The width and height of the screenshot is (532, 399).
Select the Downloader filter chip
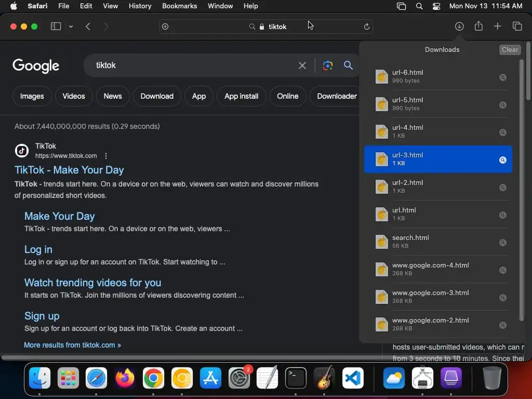coord(335,96)
